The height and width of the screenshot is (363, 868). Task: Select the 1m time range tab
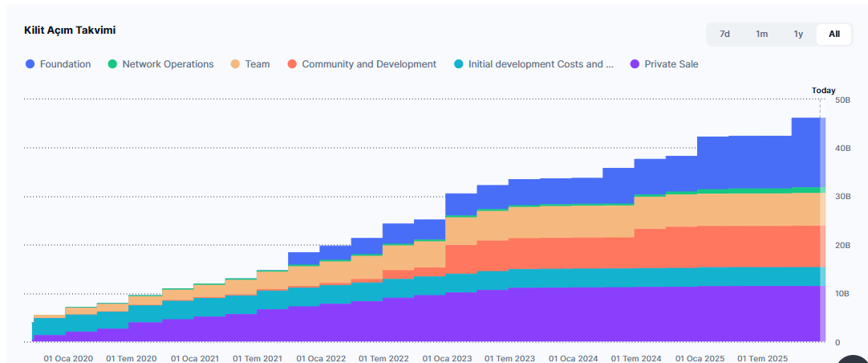[x=761, y=34]
